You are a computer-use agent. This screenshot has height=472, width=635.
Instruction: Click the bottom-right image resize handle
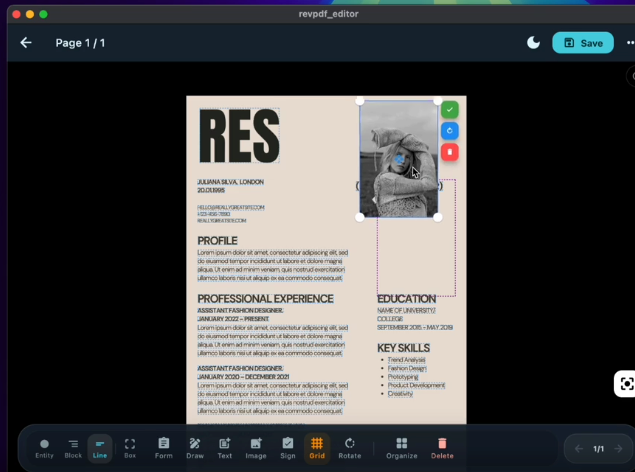tap(438, 216)
